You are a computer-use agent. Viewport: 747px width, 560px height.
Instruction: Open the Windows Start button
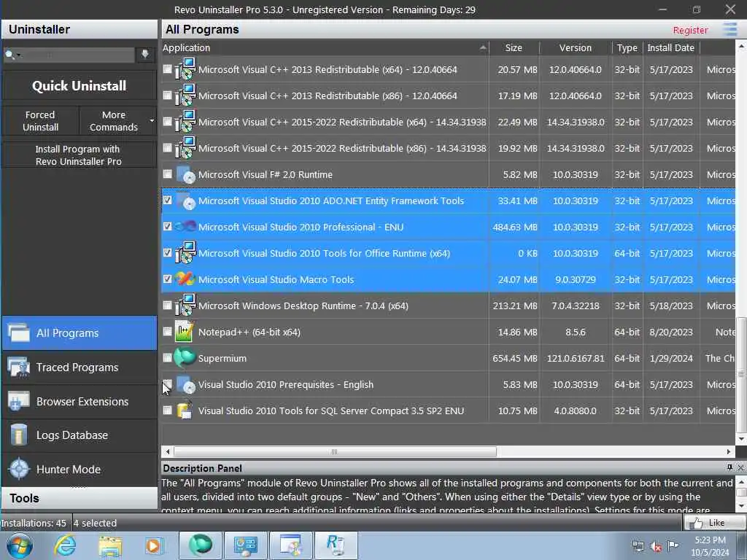[x=20, y=545]
